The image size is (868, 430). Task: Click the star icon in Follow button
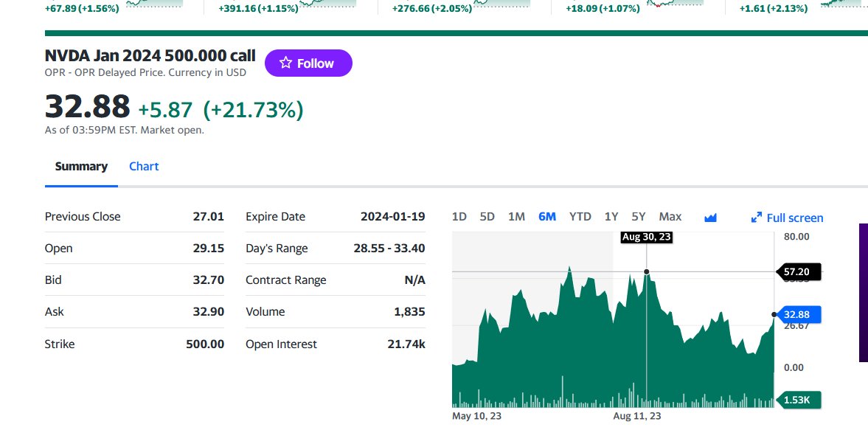(285, 63)
